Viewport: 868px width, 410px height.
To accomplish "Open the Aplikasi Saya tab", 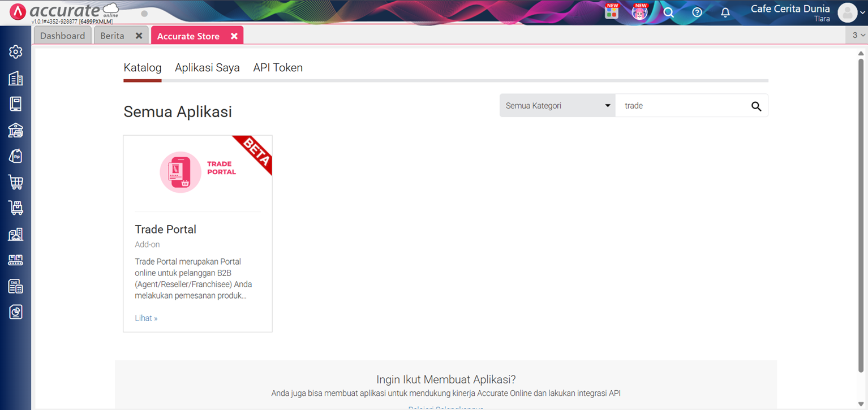I will [x=207, y=68].
